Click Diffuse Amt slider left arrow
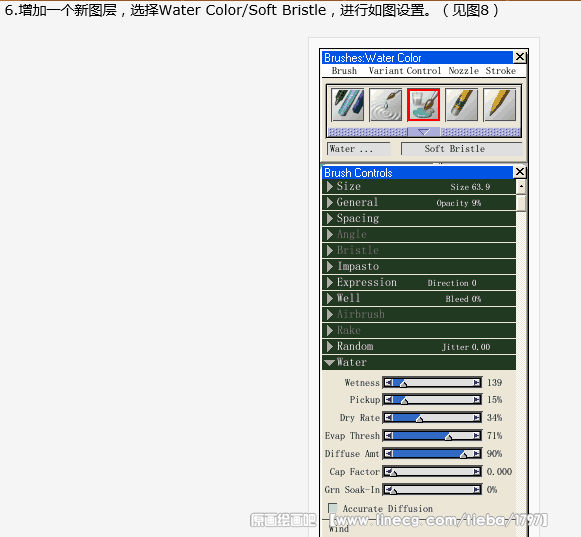This screenshot has width=581, height=537. [x=388, y=453]
